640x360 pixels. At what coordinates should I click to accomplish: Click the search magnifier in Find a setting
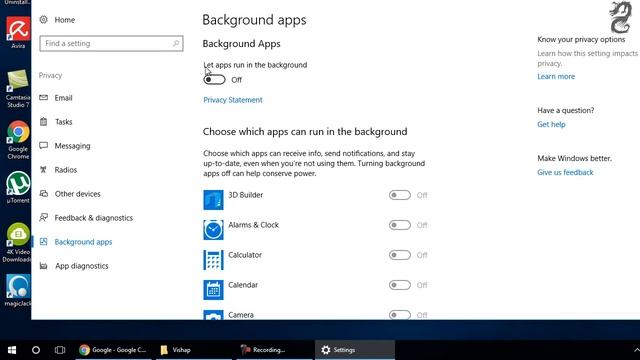(176, 43)
